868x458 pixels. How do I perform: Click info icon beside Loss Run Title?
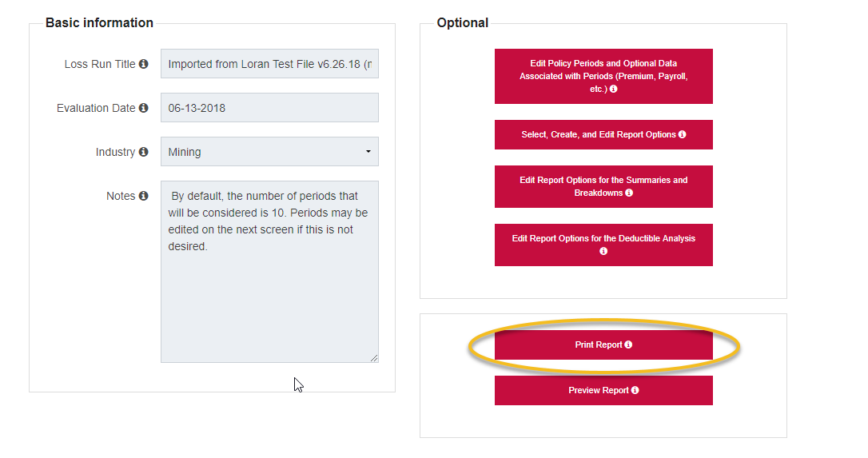pos(144,64)
